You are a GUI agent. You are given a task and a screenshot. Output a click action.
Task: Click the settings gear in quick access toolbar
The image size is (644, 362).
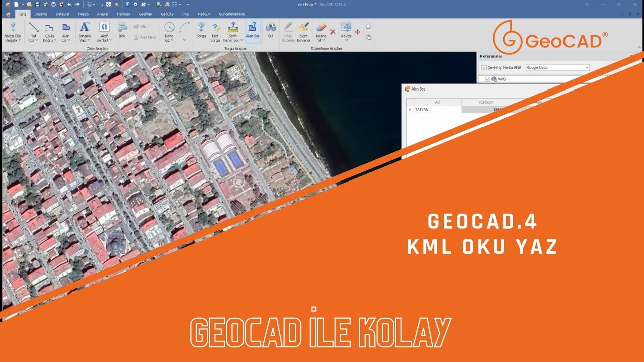(135, 4)
